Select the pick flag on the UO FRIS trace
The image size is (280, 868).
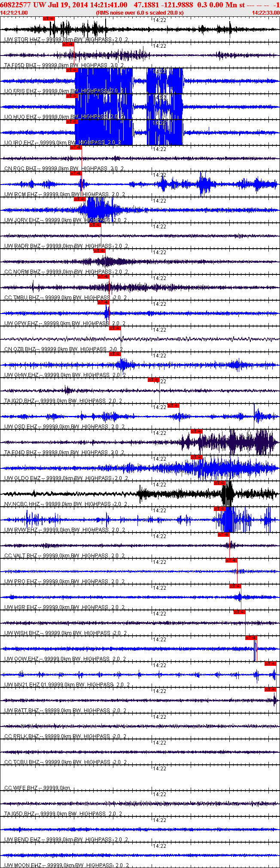click(72, 70)
